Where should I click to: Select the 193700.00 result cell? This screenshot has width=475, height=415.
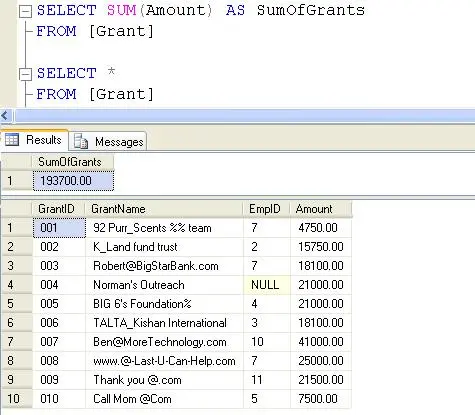[x=73, y=181]
